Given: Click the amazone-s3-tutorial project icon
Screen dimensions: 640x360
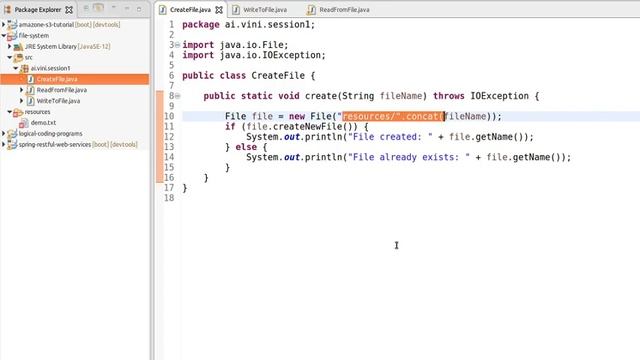Looking at the screenshot, I should pyautogui.click(x=12, y=24).
